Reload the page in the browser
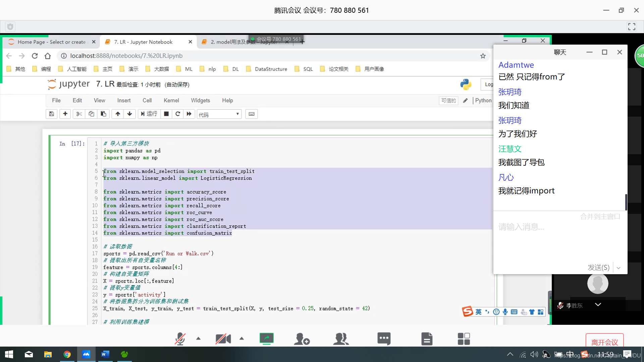 35,56
